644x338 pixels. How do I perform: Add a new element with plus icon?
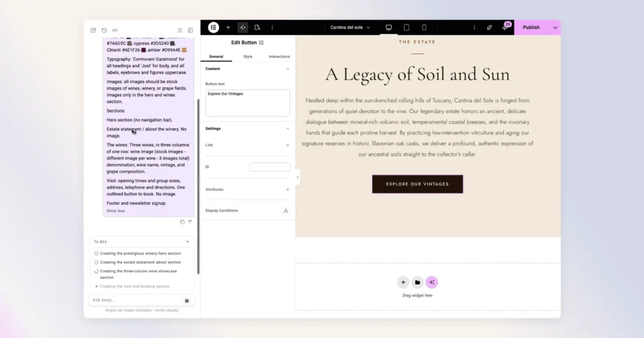coord(228,28)
